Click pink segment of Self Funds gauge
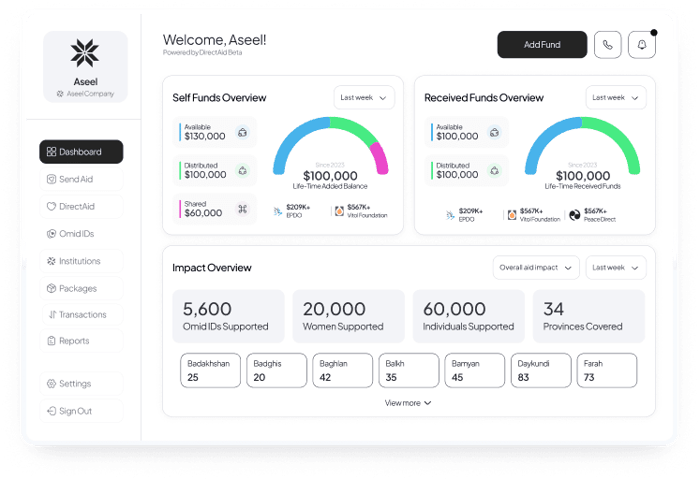 click(379, 157)
